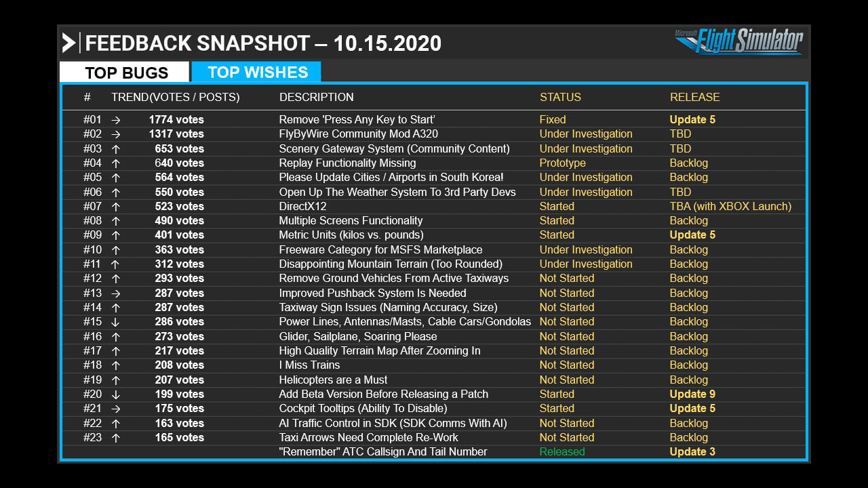868x488 pixels.
Task: Click the DESCRIPTION column header
Action: tap(316, 97)
